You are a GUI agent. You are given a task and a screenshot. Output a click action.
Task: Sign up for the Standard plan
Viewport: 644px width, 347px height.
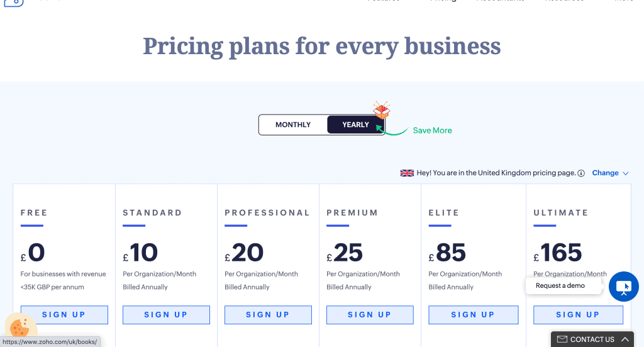[x=166, y=315]
